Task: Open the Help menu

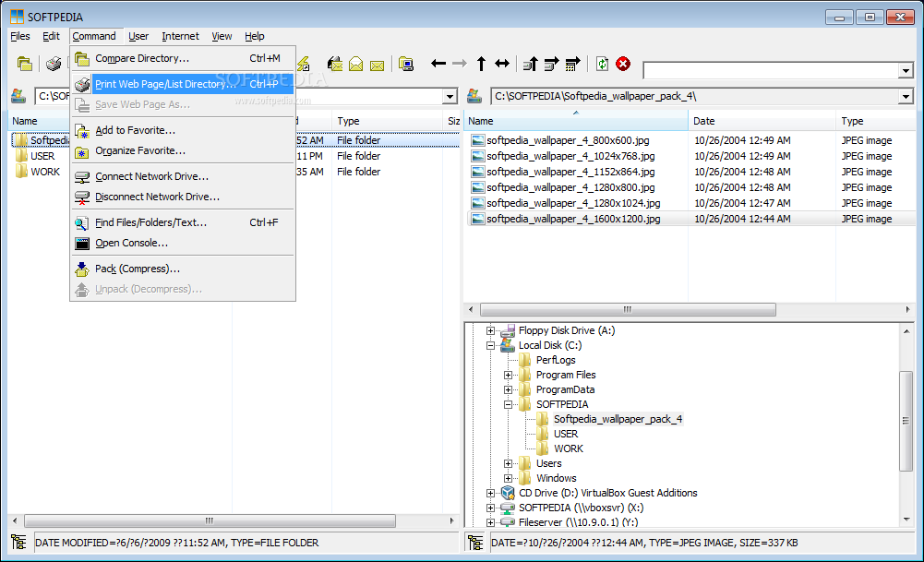Action: click(x=255, y=36)
